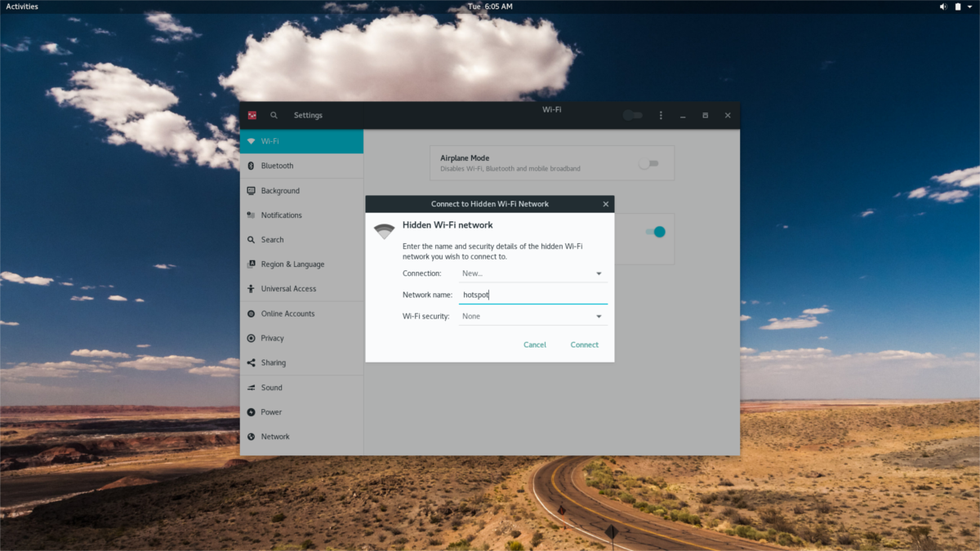Image resolution: width=980 pixels, height=551 pixels.
Task: Click the battery icon in top bar
Action: pyautogui.click(x=957, y=7)
